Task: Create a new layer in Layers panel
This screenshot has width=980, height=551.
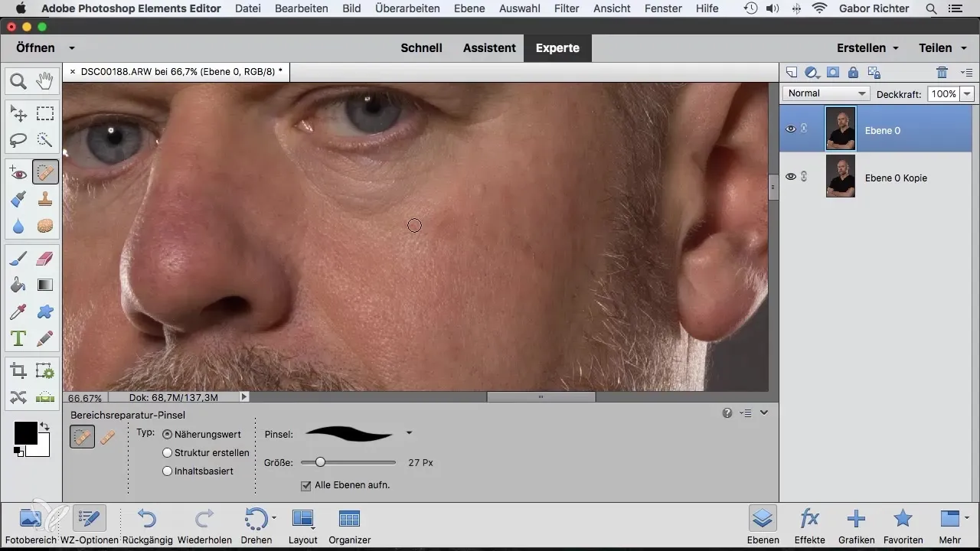Action: tap(792, 73)
